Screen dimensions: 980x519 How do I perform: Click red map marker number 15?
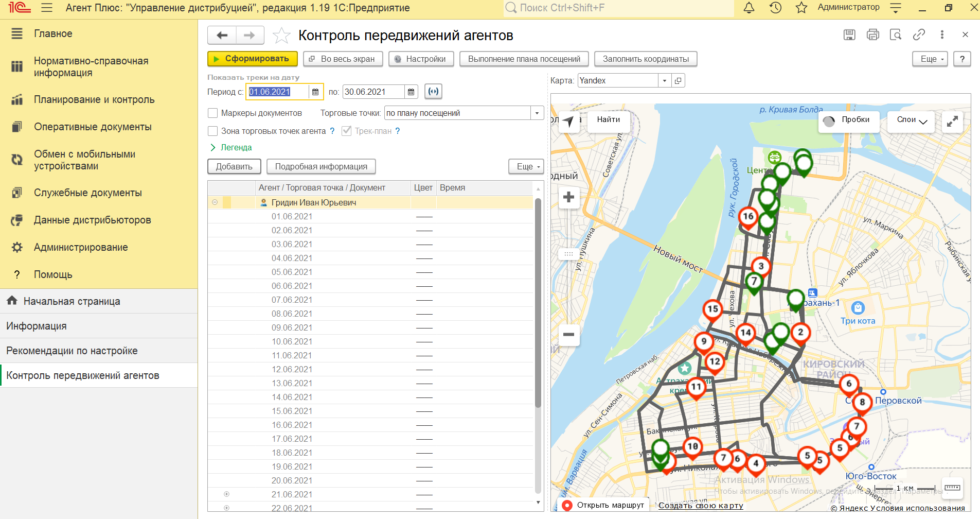coord(712,310)
